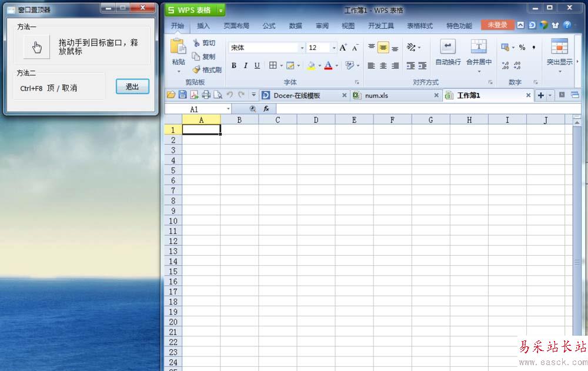Image resolution: width=588 pixels, height=371 pixels.
Task: Click the Cut (剪切) scissors button
Action: pos(205,43)
